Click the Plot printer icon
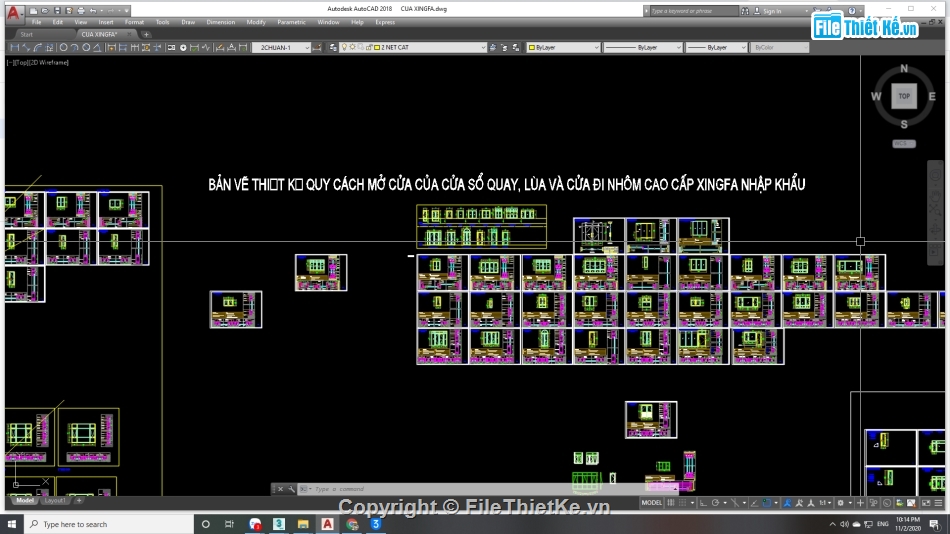This screenshot has height=534, width=950. click(x=81, y=10)
